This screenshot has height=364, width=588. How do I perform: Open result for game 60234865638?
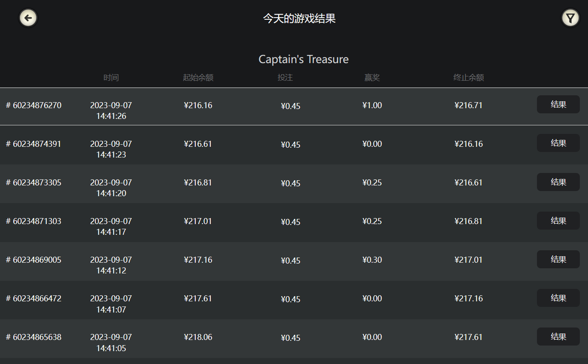pyautogui.click(x=558, y=337)
